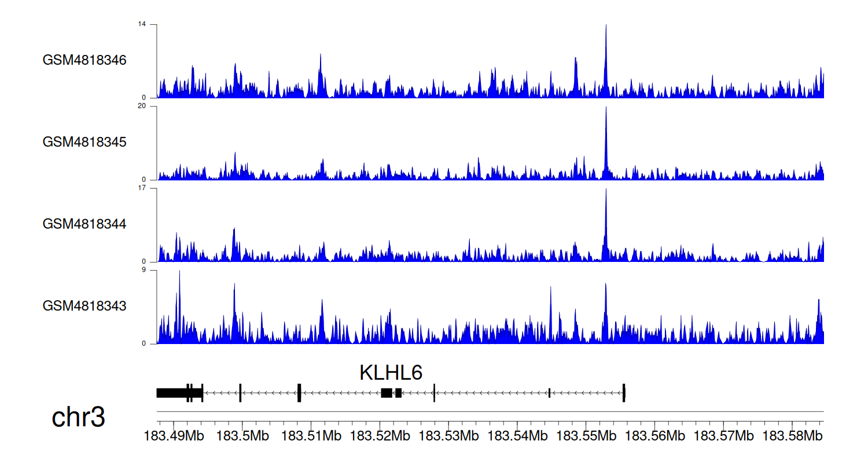
Task: Click the 183.49Mb axis tick label
Action: [x=174, y=435]
